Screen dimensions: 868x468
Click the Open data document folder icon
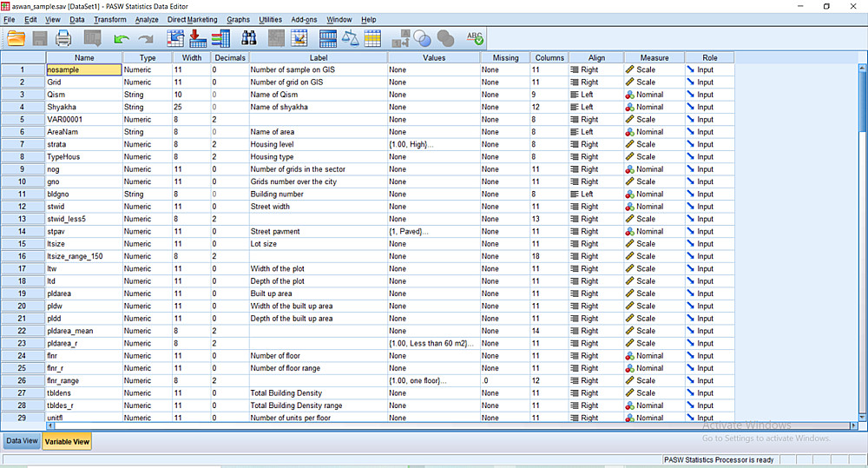(x=16, y=38)
